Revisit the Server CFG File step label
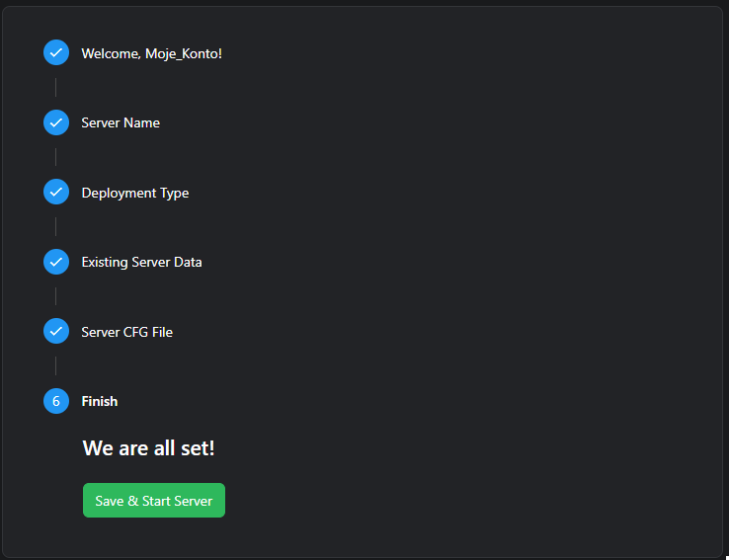Screen dimensions: 729x560 point(126,332)
